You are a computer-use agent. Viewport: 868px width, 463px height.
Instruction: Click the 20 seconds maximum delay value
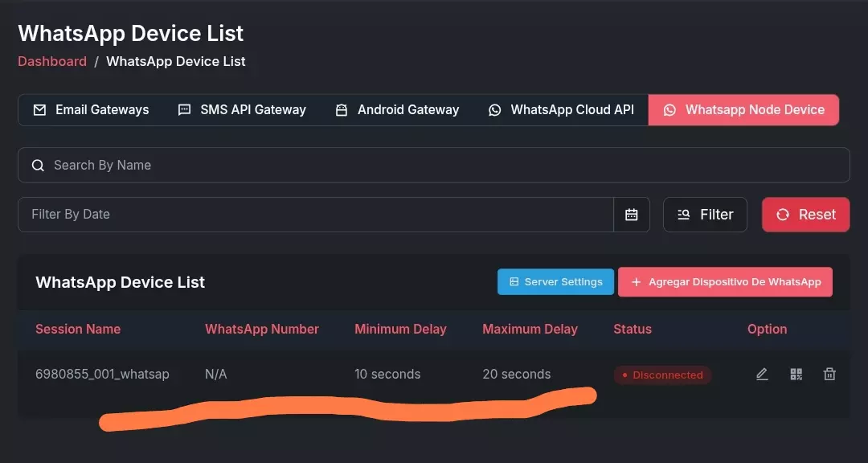[x=517, y=375]
